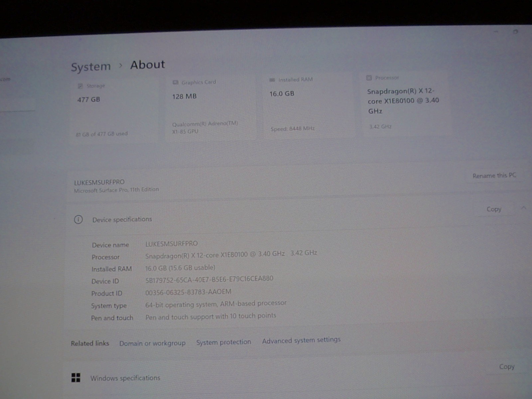Open Advanced system settings link

301,340
